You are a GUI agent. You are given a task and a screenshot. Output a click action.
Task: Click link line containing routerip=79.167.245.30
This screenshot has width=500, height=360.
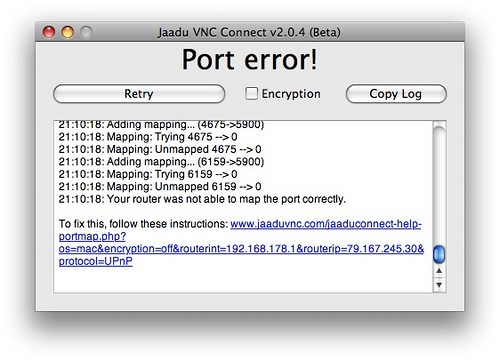(241, 249)
